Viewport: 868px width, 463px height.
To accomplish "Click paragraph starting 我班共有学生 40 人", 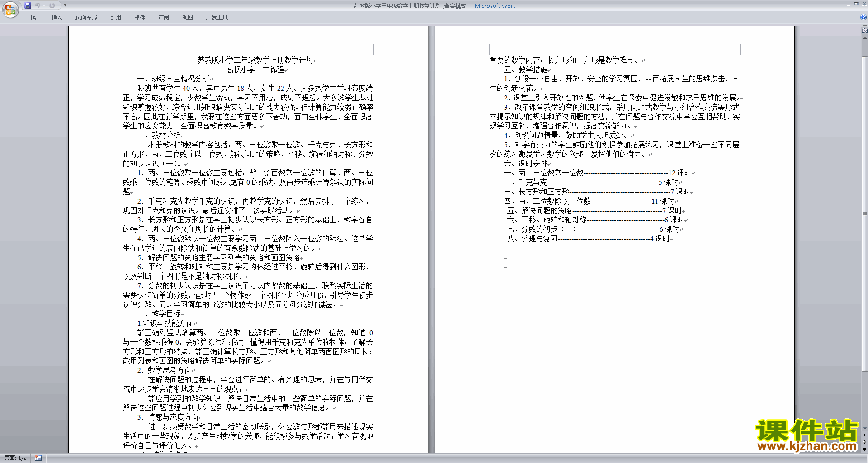I will [248, 107].
